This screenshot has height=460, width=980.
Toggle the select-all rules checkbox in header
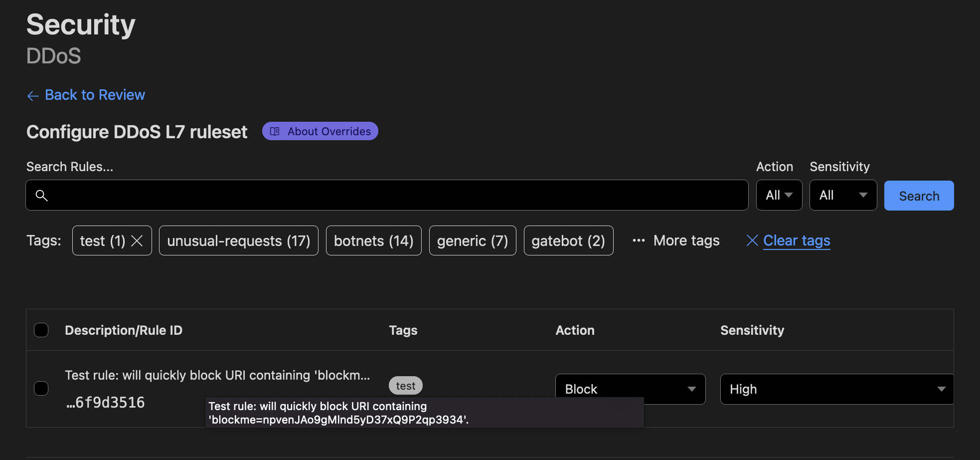point(41,330)
